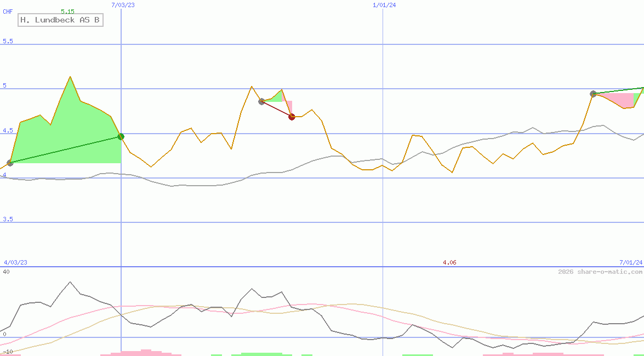
Task: Click the -10 oscillator scale label
Action: pyautogui.click(x=8, y=352)
